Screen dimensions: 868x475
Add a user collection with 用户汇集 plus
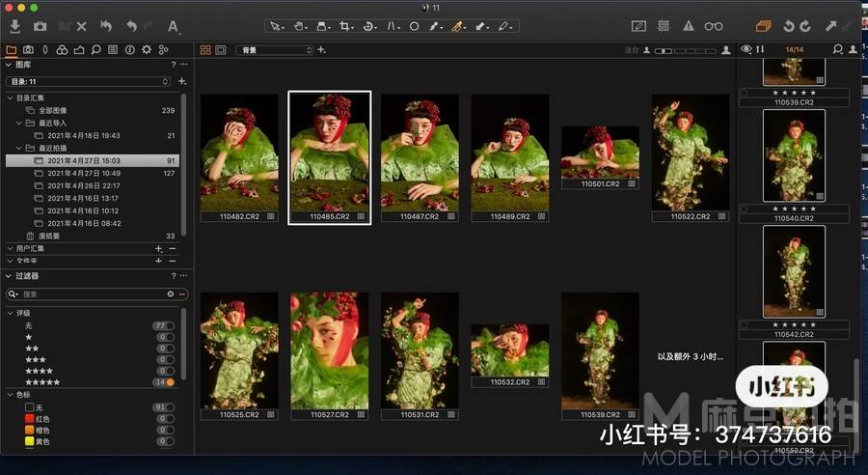click(159, 248)
